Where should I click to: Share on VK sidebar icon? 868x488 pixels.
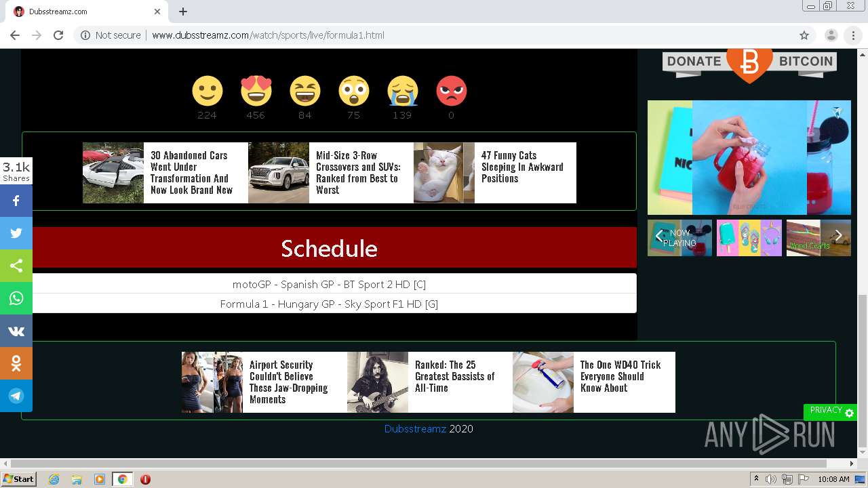point(16,331)
